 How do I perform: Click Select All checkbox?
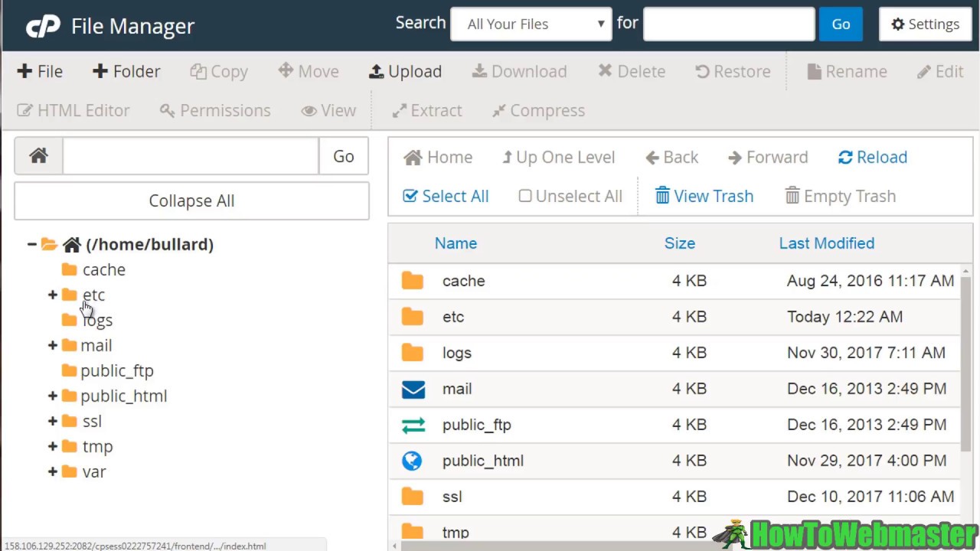(446, 196)
